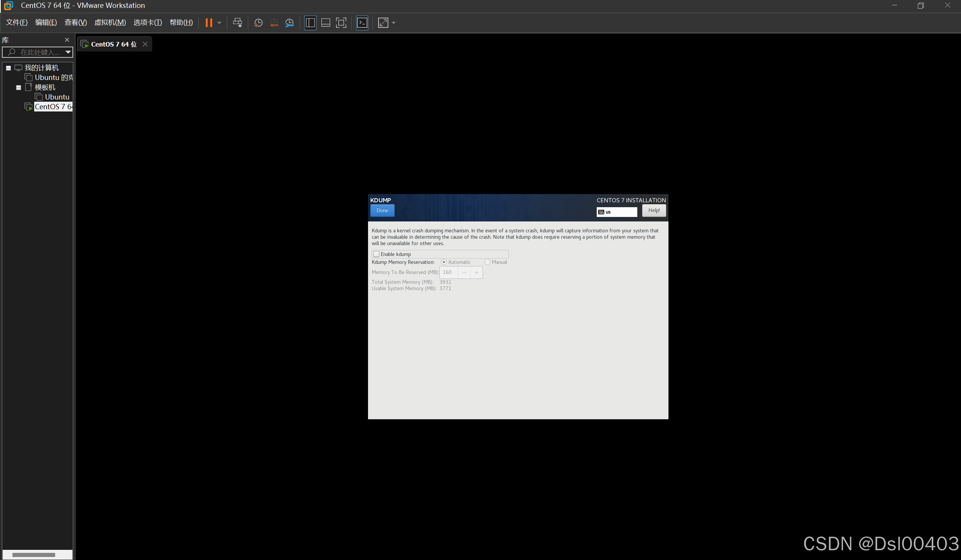Select CentOS 7 64 in library tree
Screen dimensions: 961x560
click(x=53, y=107)
